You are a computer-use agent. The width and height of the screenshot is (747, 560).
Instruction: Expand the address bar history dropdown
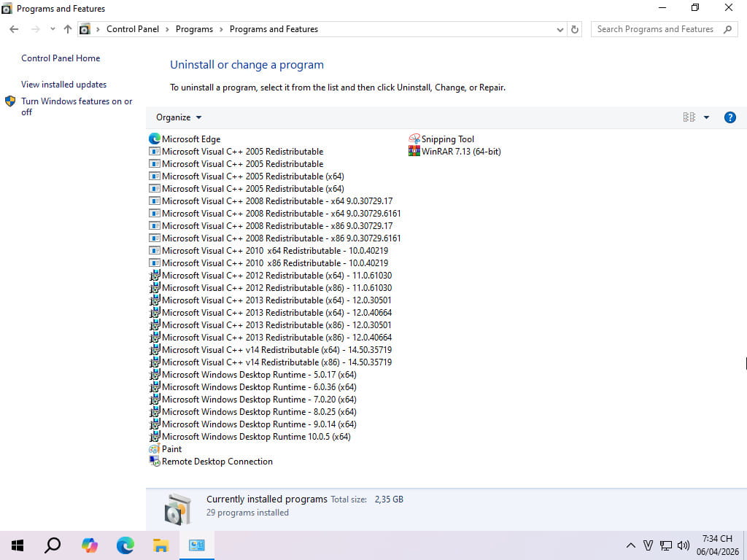click(x=560, y=29)
